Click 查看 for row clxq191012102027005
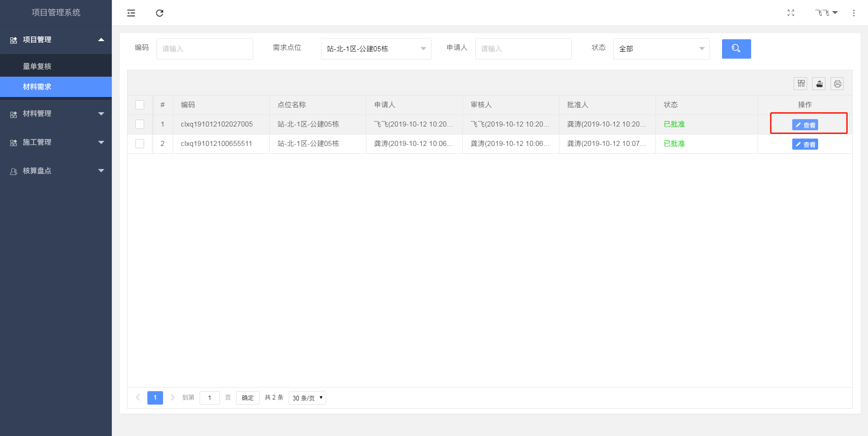Image resolution: width=868 pixels, height=436 pixels. coord(805,125)
